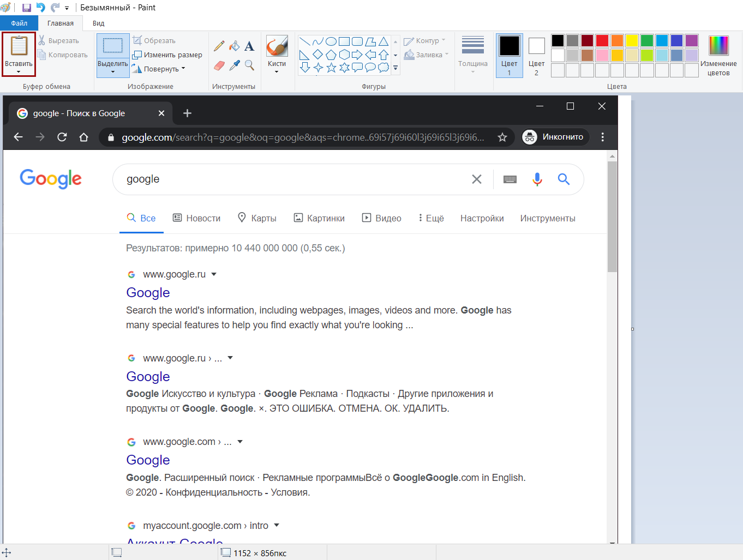Undo the last action via title bar arrow
This screenshot has height=560, width=743.
point(40,8)
